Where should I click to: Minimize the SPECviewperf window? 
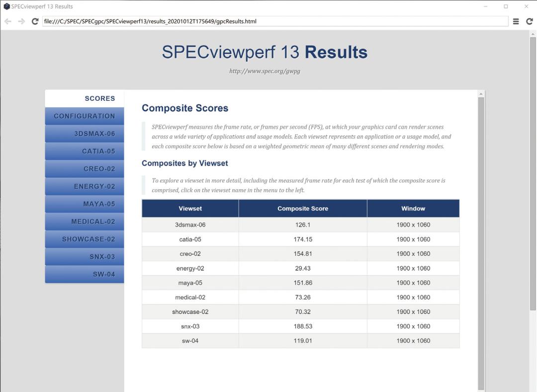486,6
